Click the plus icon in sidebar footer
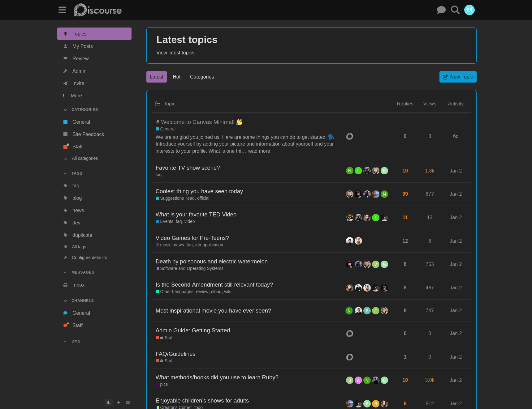 pyautogui.click(x=119, y=403)
